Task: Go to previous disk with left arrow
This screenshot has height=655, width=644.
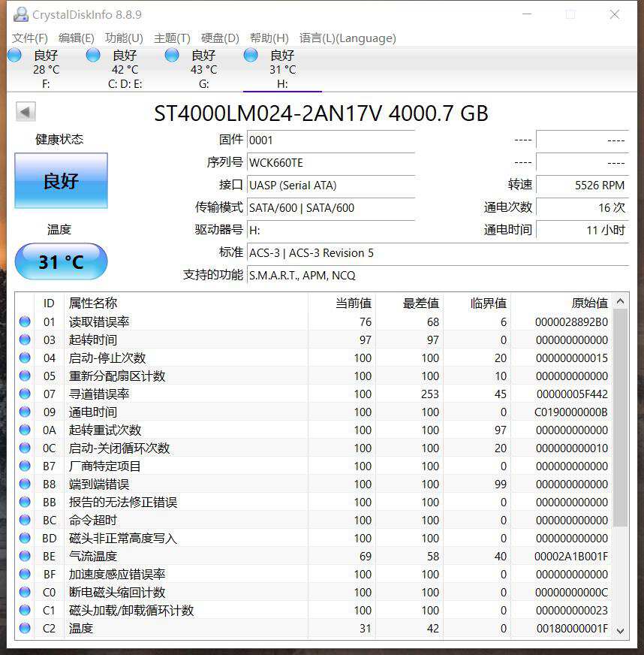Action: (x=26, y=111)
